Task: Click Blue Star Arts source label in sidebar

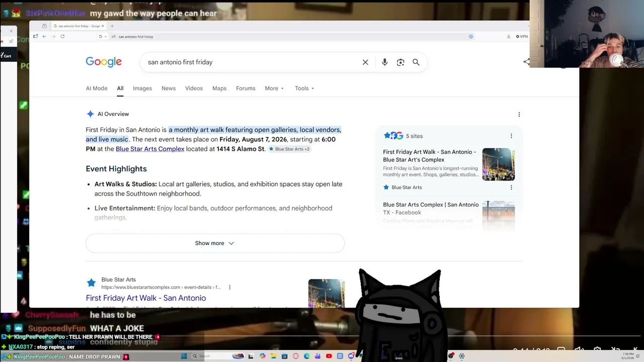Action: (407, 188)
